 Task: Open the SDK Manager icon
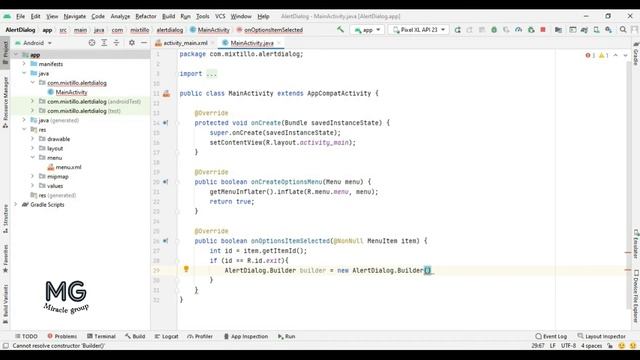[x=609, y=30]
